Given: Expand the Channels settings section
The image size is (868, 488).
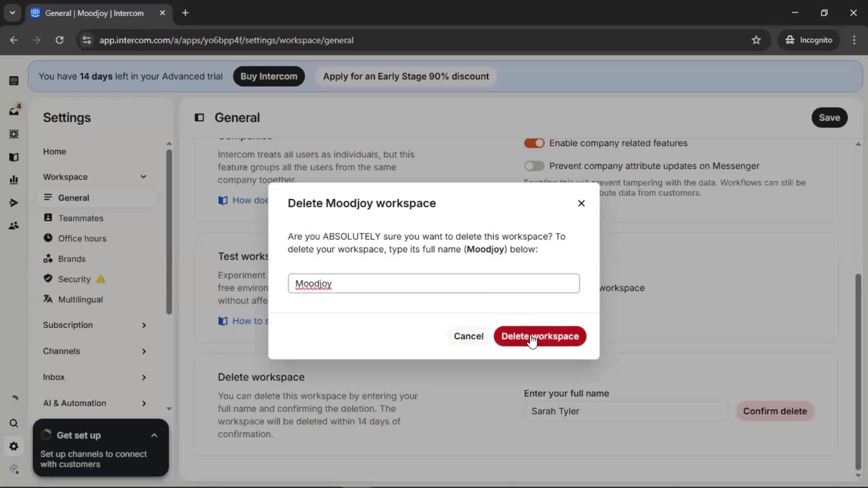Looking at the screenshot, I should [x=144, y=352].
